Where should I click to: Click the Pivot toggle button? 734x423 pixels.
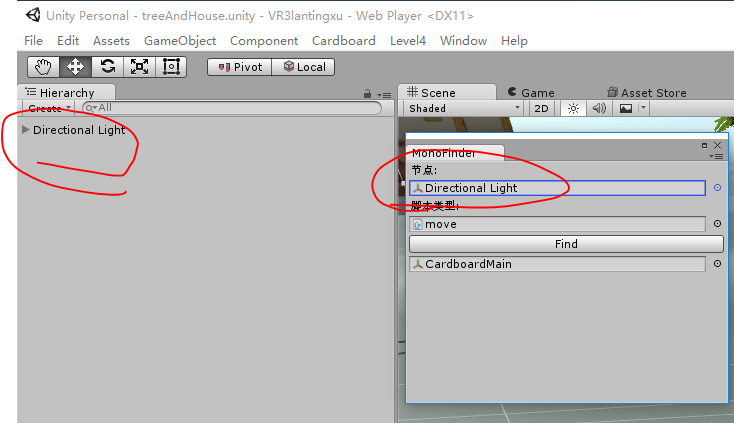pyautogui.click(x=240, y=67)
